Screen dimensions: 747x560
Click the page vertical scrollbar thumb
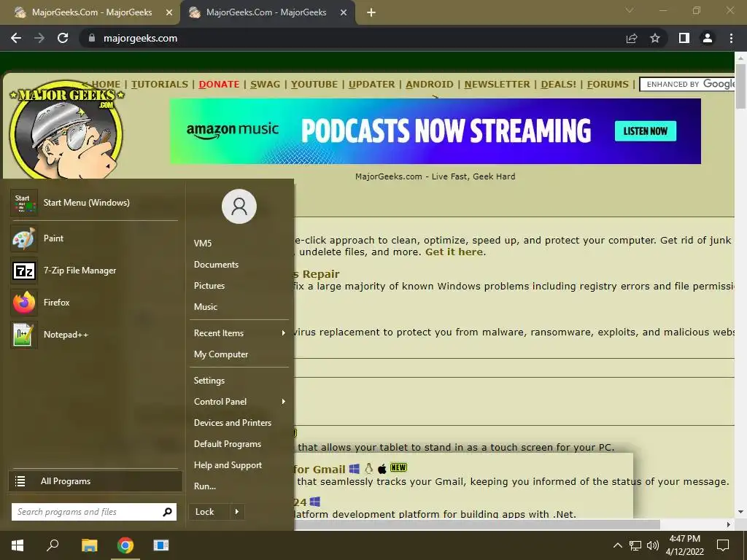click(740, 86)
